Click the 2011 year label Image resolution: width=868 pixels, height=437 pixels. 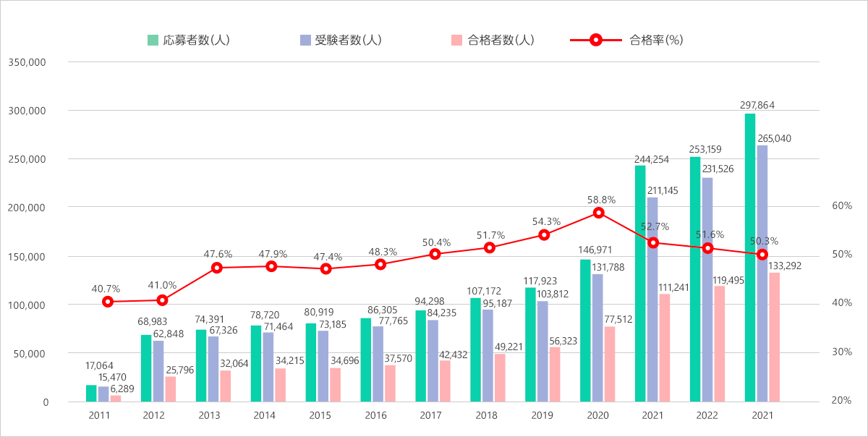[100, 416]
